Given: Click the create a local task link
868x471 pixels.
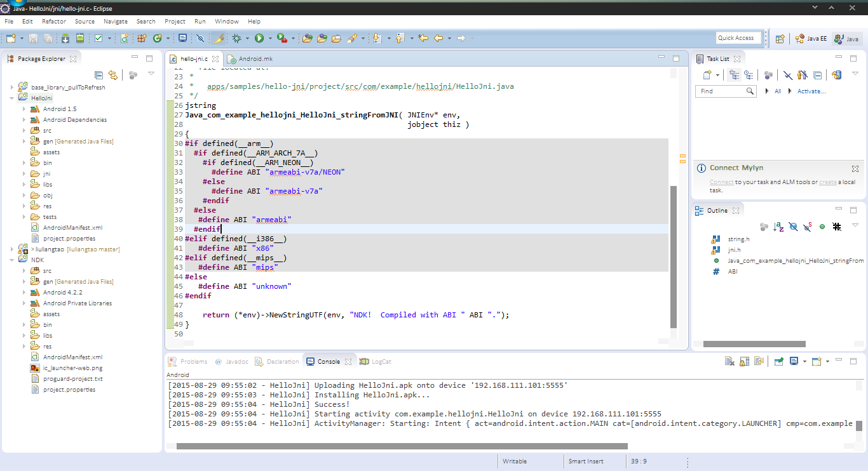Looking at the screenshot, I should [828, 182].
